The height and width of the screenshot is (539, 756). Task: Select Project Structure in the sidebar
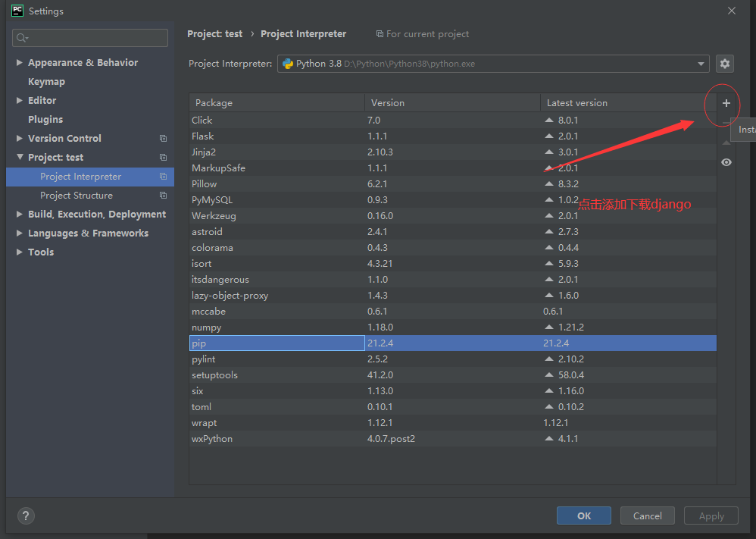(90, 196)
